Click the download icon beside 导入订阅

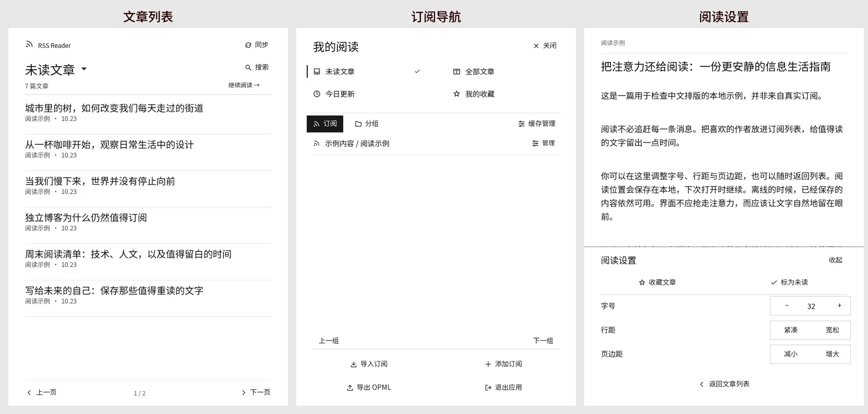[x=353, y=364]
